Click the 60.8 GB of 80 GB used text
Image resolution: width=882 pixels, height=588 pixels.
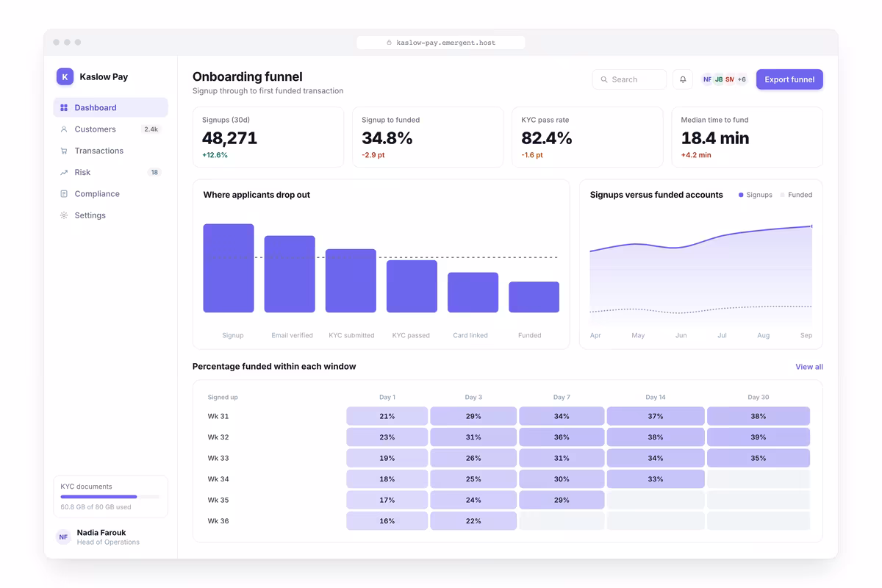(x=96, y=507)
